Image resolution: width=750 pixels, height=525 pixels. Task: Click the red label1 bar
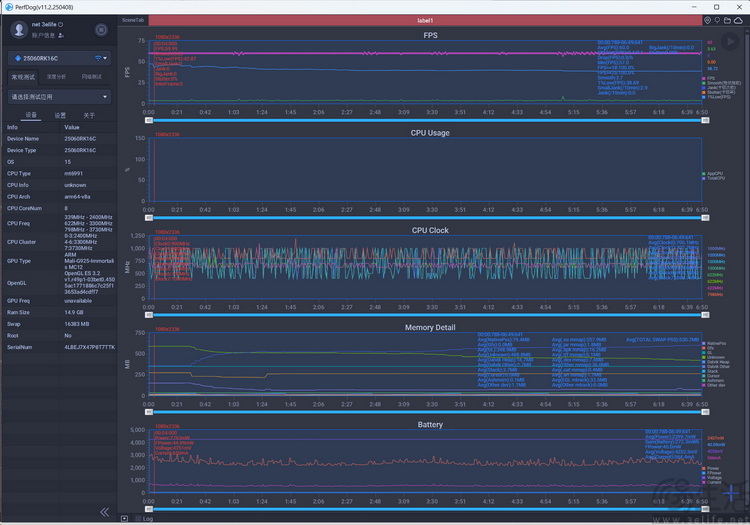(x=425, y=21)
